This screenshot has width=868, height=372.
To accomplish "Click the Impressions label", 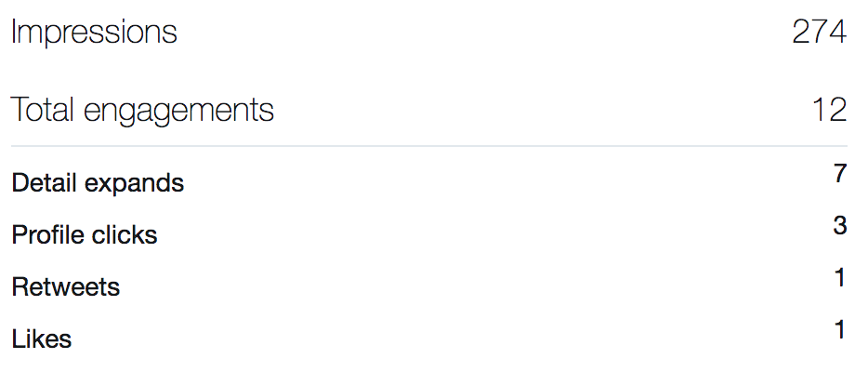I will click(94, 33).
